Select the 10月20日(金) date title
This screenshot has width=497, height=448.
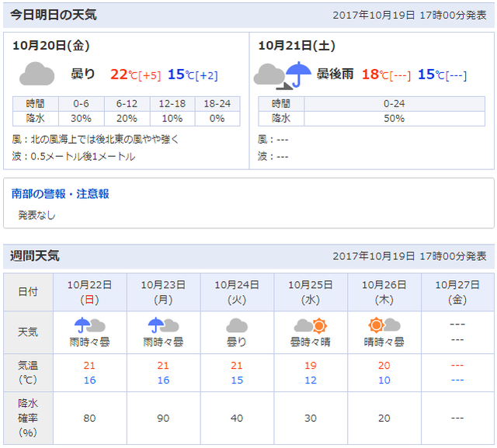click(x=51, y=46)
